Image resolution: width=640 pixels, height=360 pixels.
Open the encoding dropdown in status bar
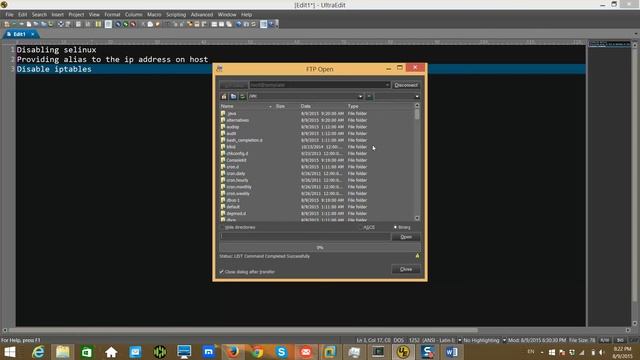coord(460,340)
